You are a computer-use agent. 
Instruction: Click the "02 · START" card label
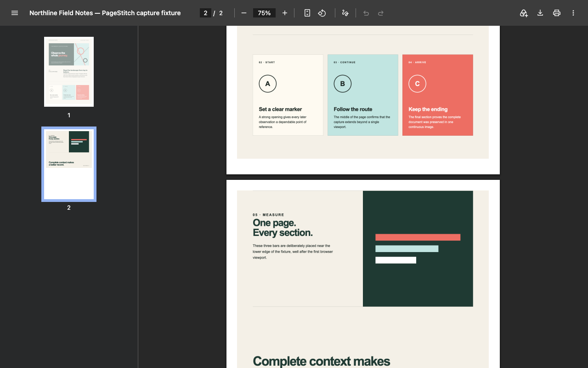tap(267, 63)
